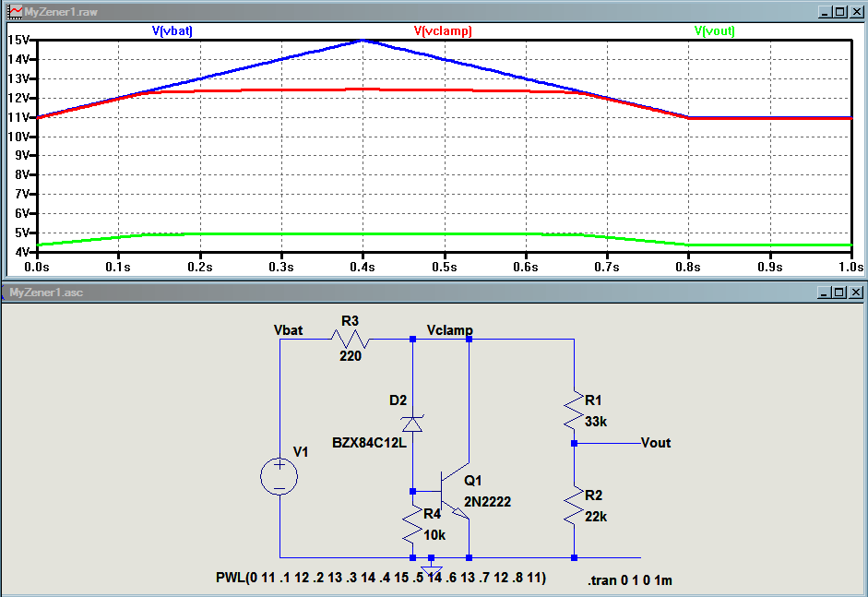Image resolution: width=868 pixels, height=597 pixels.
Task: Minimize the MyZener1.asc schematic window
Action: 825,293
